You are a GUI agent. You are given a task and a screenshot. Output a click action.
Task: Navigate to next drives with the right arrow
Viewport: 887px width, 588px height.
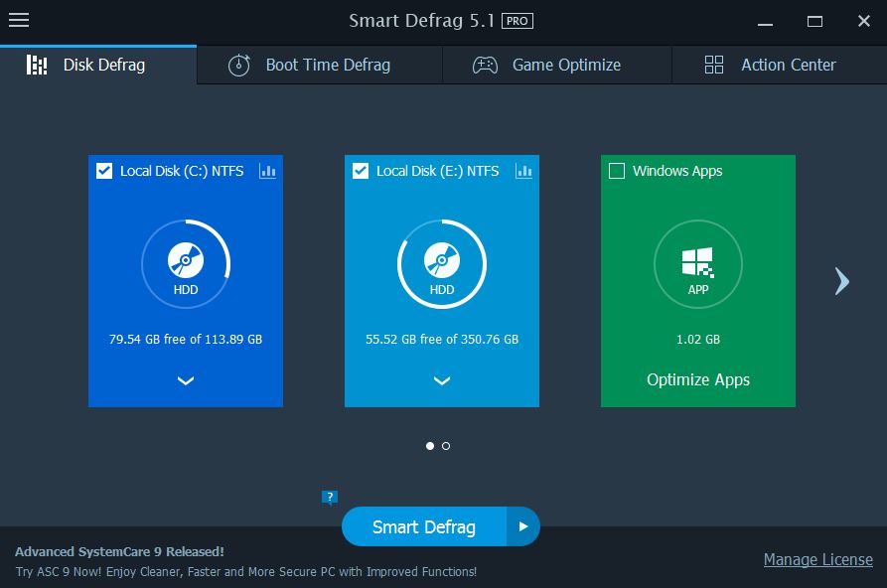click(841, 281)
